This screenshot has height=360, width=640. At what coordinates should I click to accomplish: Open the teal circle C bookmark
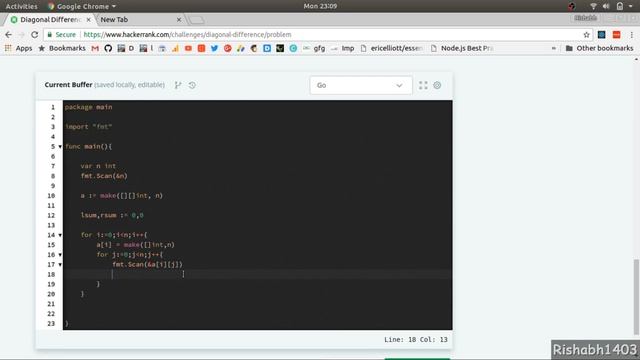[293, 48]
